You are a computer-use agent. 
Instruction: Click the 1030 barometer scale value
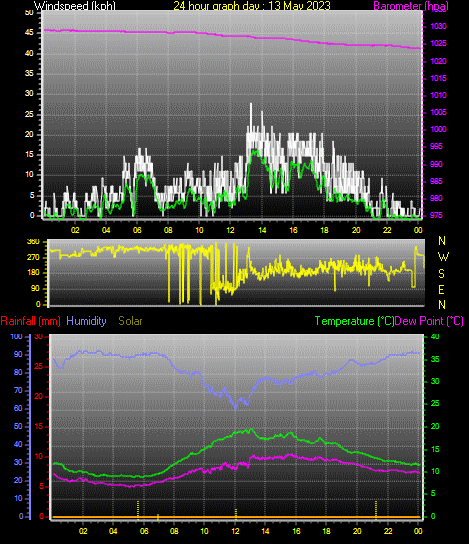438,26
